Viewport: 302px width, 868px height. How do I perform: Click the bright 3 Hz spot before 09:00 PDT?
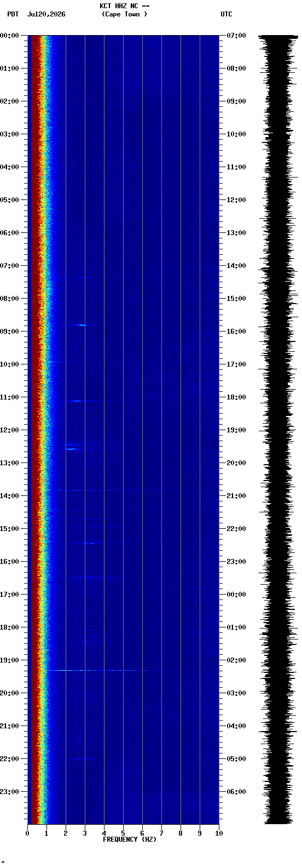click(x=82, y=325)
